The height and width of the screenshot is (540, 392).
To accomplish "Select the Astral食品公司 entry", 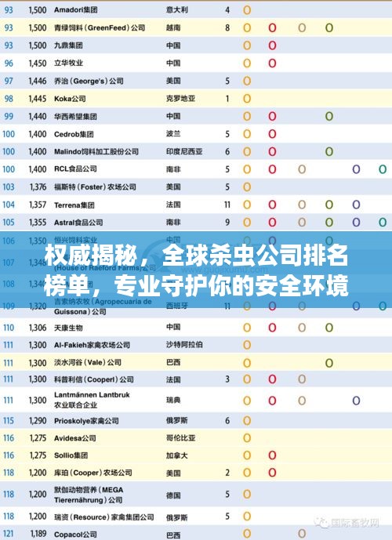I will pos(78,223).
